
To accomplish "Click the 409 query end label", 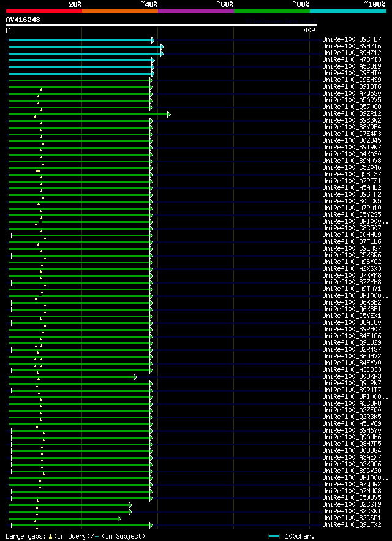I will tap(309, 30).
